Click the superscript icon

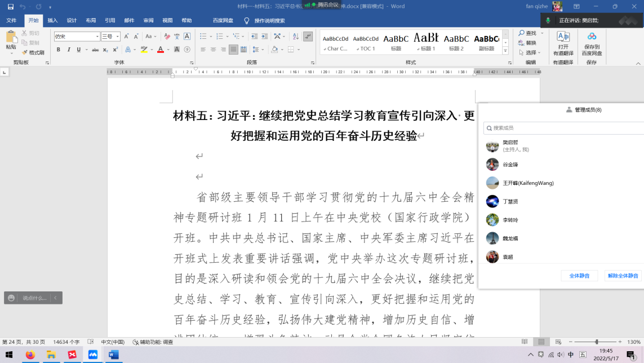(116, 50)
